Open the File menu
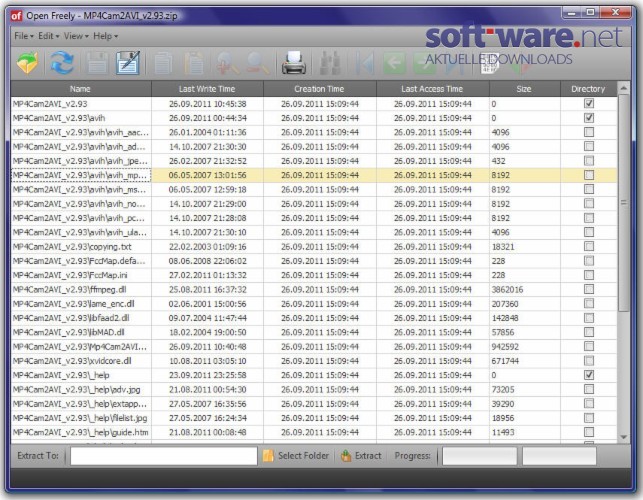 click(x=23, y=36)
